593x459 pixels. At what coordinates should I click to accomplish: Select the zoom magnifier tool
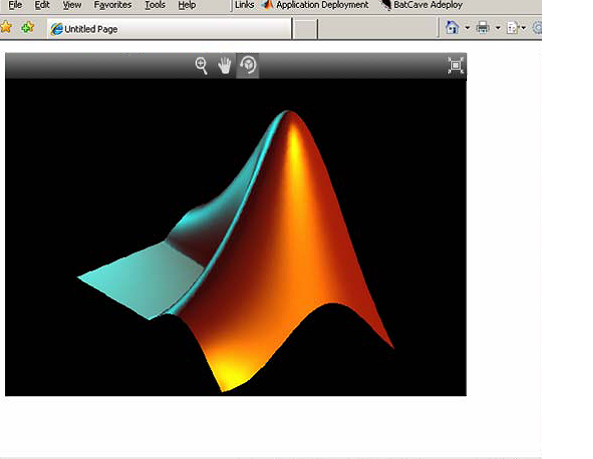[x=202, y=66]
